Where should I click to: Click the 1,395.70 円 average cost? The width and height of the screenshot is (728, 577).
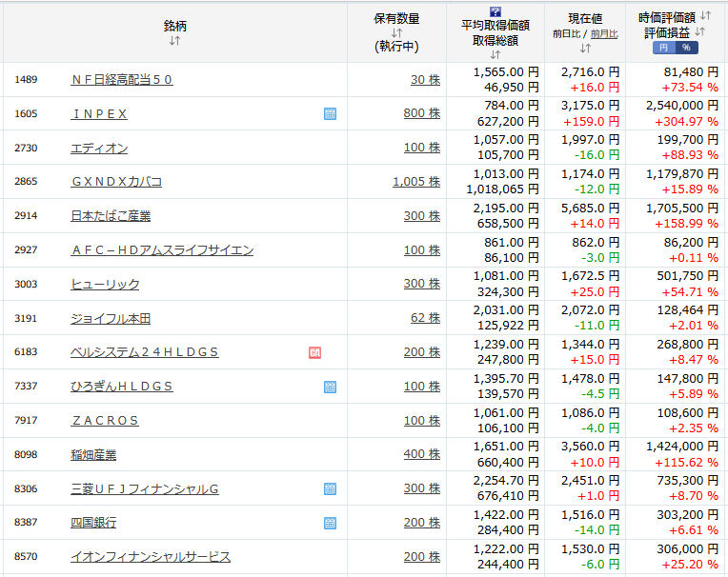tap(506, 379)
